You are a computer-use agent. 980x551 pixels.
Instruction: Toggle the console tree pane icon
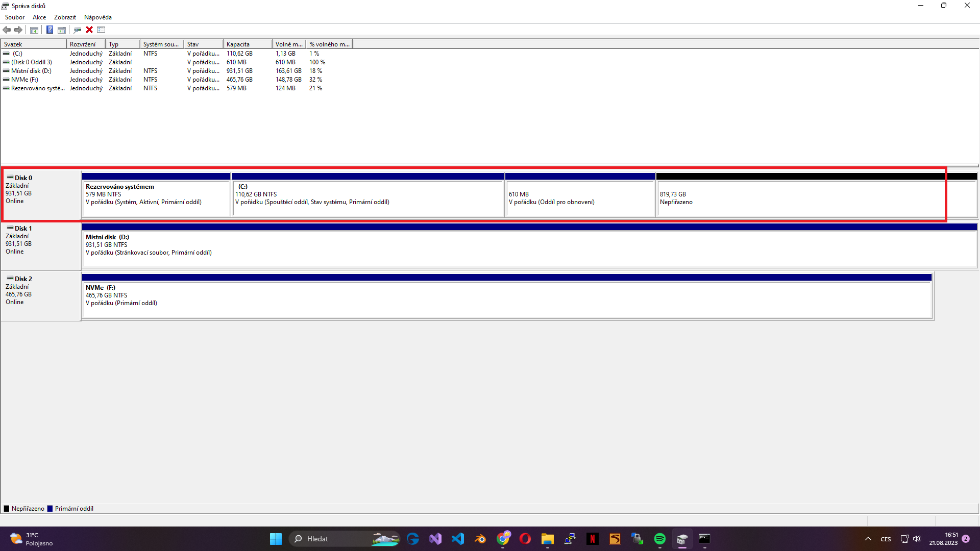point(34,30)
